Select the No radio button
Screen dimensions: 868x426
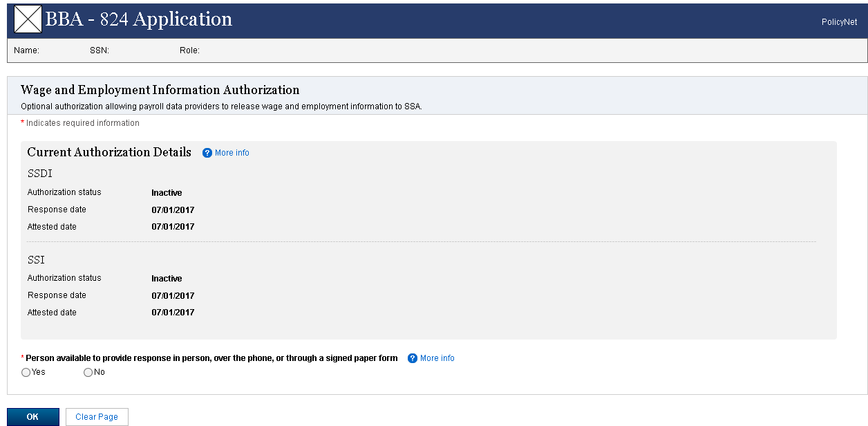tap(88, 372)
